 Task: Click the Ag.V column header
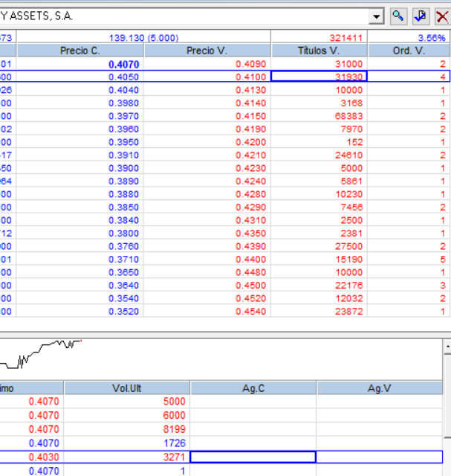(x=380, y=388)
